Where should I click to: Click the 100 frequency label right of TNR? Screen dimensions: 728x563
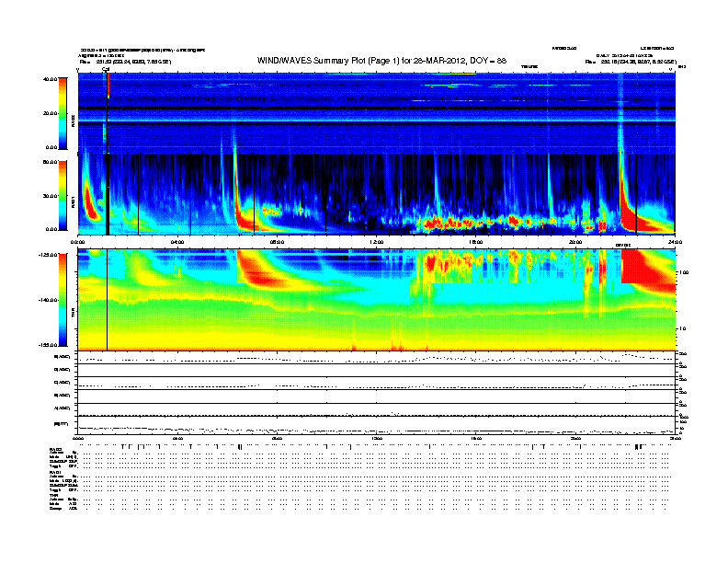683,272
